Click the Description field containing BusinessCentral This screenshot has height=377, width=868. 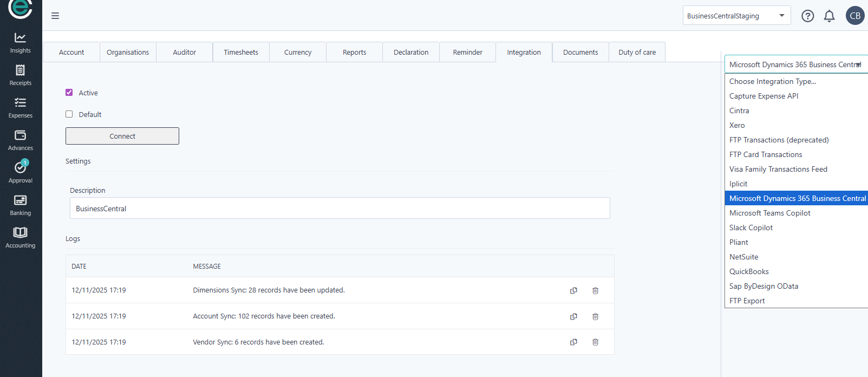[340, 208]
